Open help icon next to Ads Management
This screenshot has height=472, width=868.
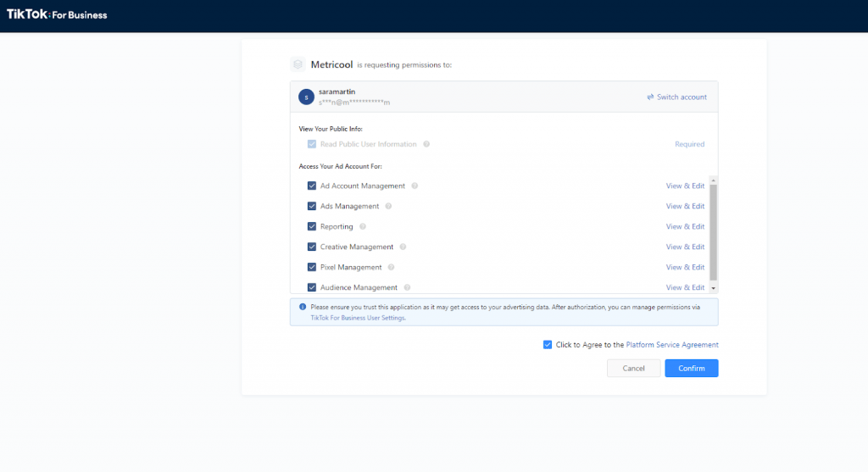pos(388,206)
